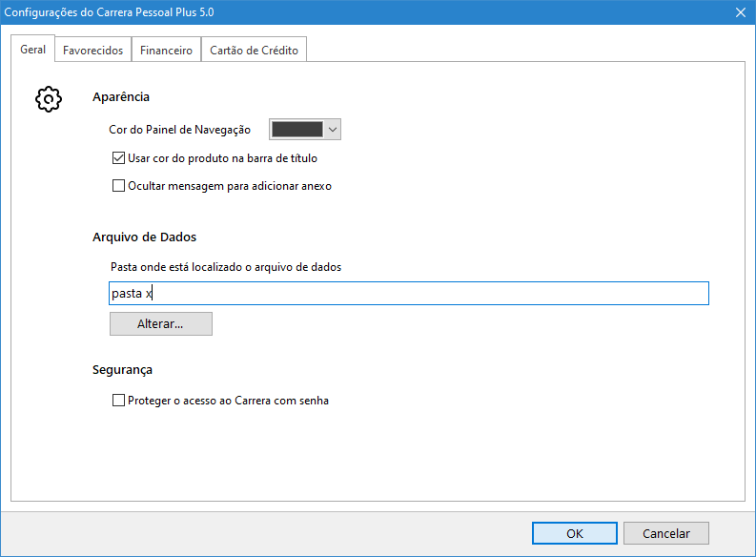This screenshot has height=557, width=756.
Task: Expand the navigation panel color dropdown arrow
Action: 332,130
